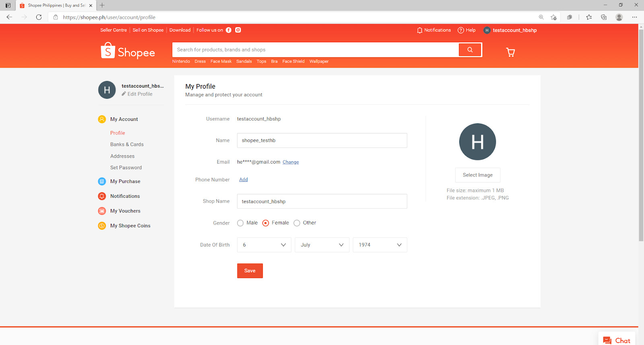The width and height of the screenshot is (644, 345).
Task: Click the Change email link
Action: click(x=291, y=162)
